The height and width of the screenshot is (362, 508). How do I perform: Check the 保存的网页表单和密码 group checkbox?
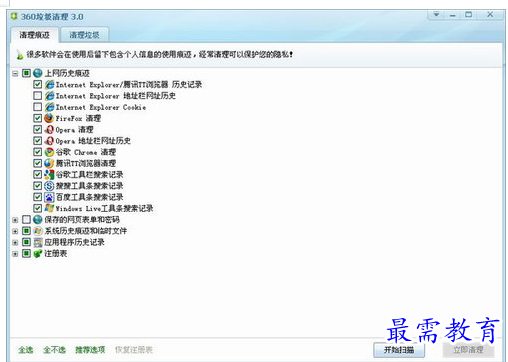pos(26,219)
